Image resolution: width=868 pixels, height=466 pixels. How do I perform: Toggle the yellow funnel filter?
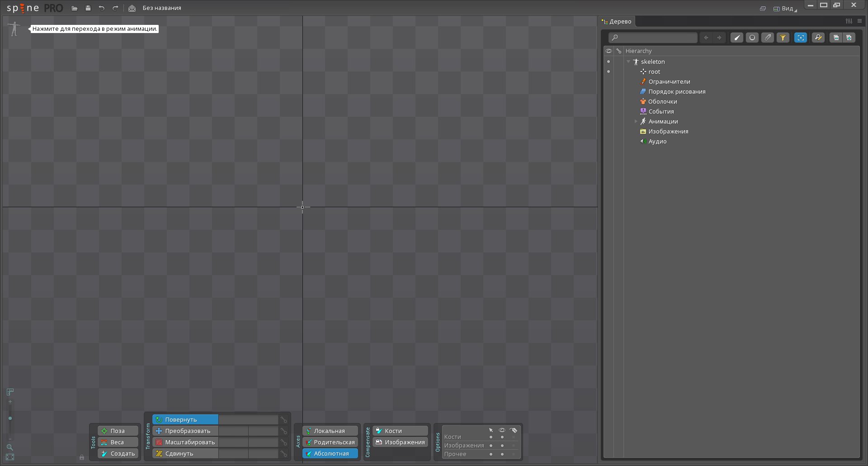tap(783, 38)
